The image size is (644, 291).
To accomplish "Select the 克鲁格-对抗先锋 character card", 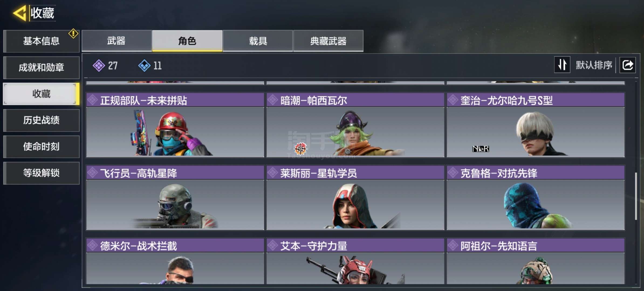I will pos(536,198).
